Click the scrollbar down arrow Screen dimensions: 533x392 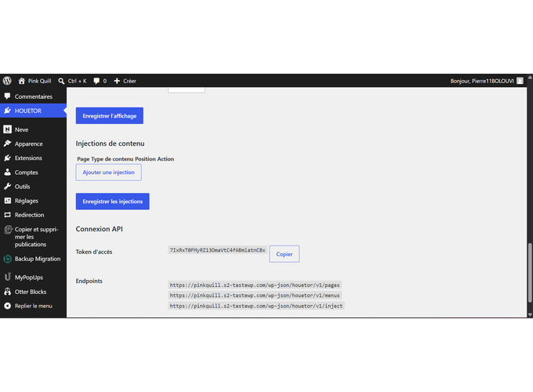coord(530,315)
